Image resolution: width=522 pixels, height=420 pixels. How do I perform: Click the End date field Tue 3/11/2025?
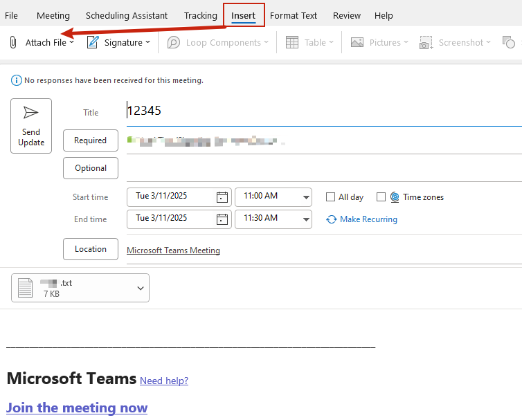pyautogui.click(x=179, y=219)
